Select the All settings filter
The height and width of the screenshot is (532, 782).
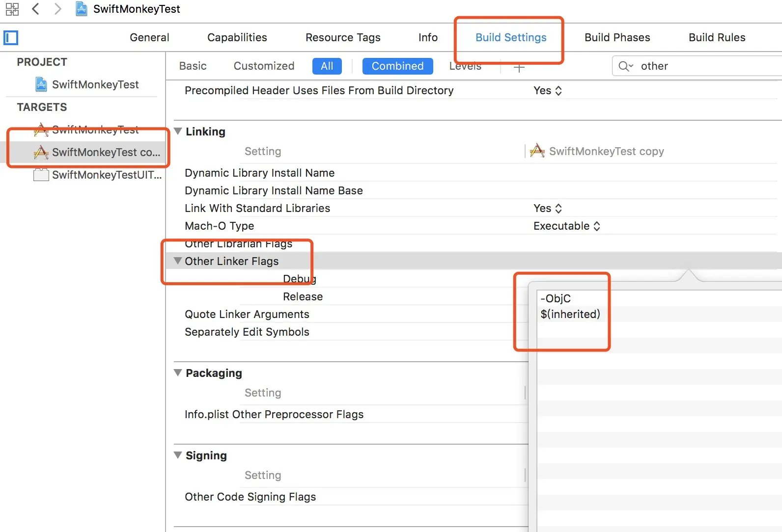point(327,66)
